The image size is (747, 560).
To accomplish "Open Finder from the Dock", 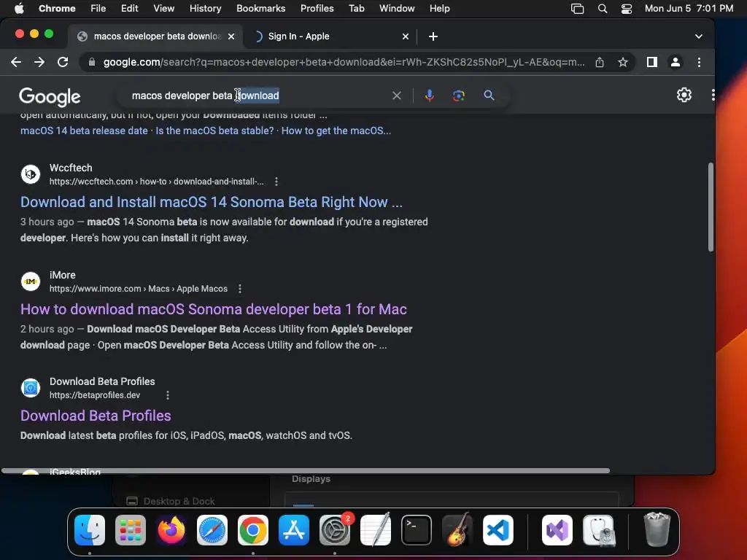I will pos(90,530).
